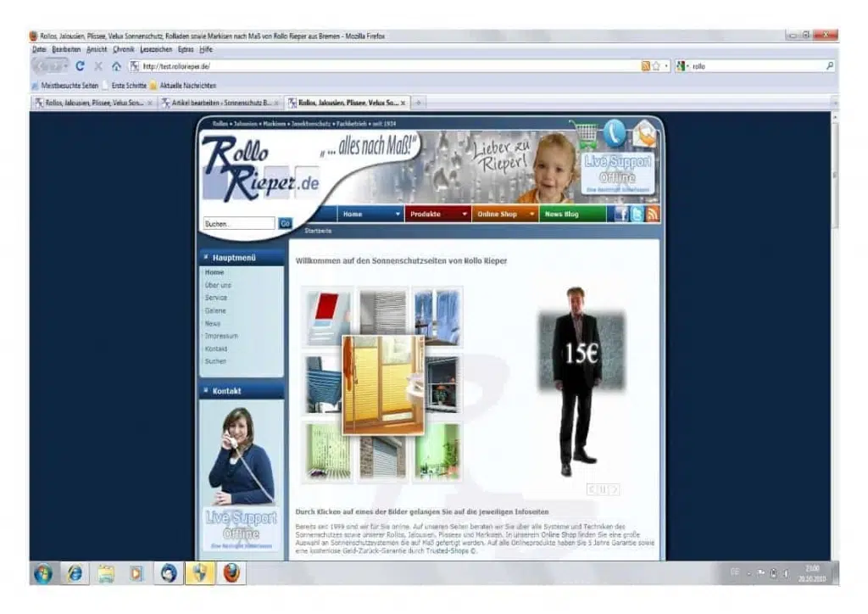This screenshot has height=614, width=868.
Task: Click the Über uns link in Hauptmenü
Action: pos(218,285)
